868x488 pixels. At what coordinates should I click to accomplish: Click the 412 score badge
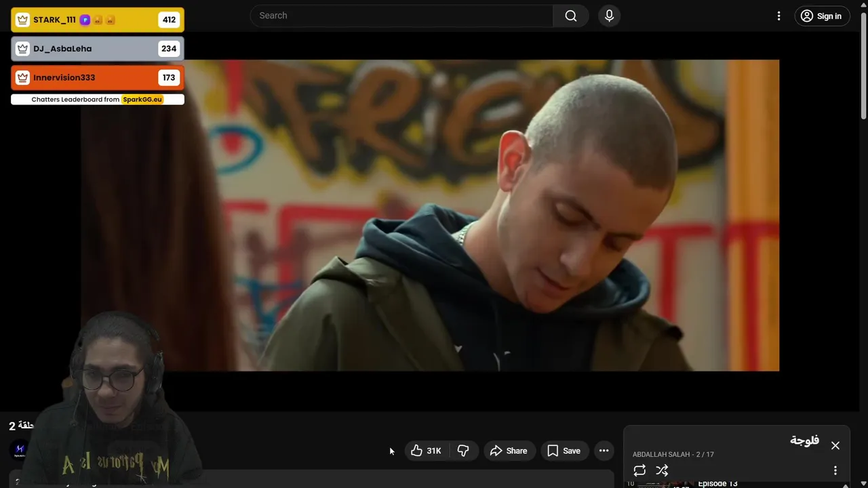169,20
